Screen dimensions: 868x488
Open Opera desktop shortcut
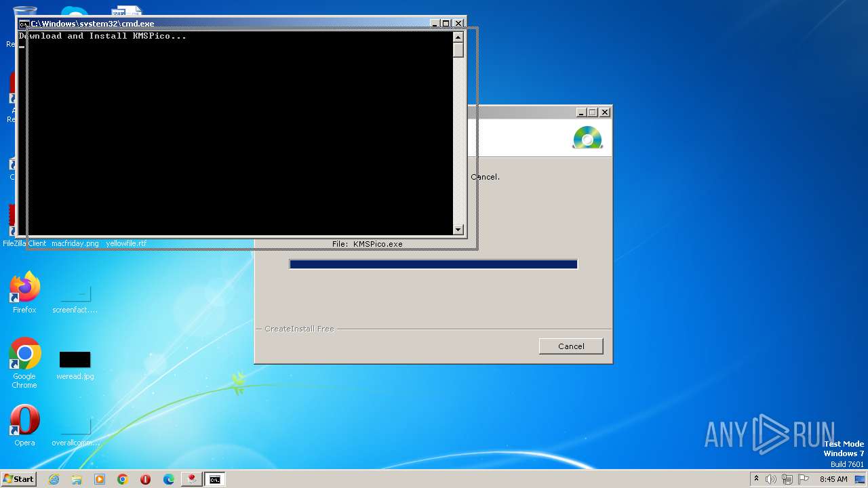point(24,426)
